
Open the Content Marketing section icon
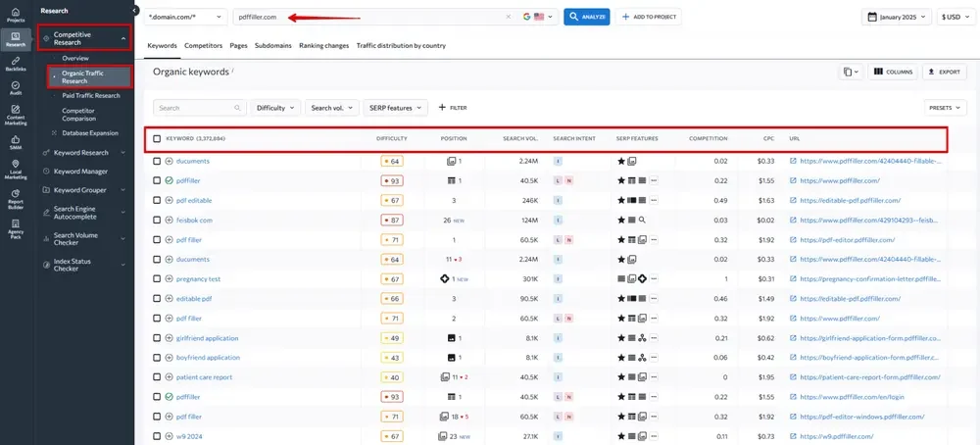(x=16, y=115)
